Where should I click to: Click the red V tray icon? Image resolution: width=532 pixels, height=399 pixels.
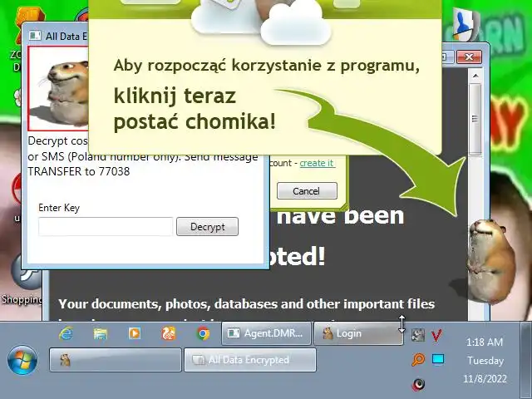pyautogui.click(x=436, y=336)
